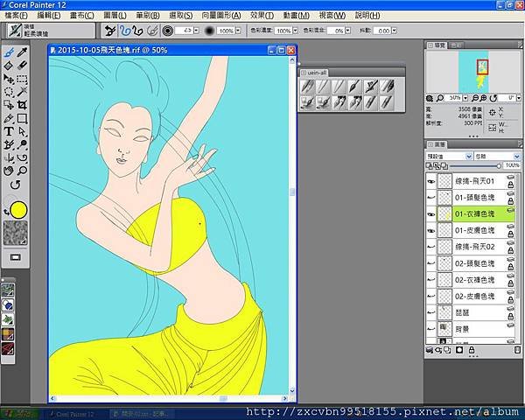Open 色彩混合 0% dropdown
525x420 pixels.
tap(347, 31)
